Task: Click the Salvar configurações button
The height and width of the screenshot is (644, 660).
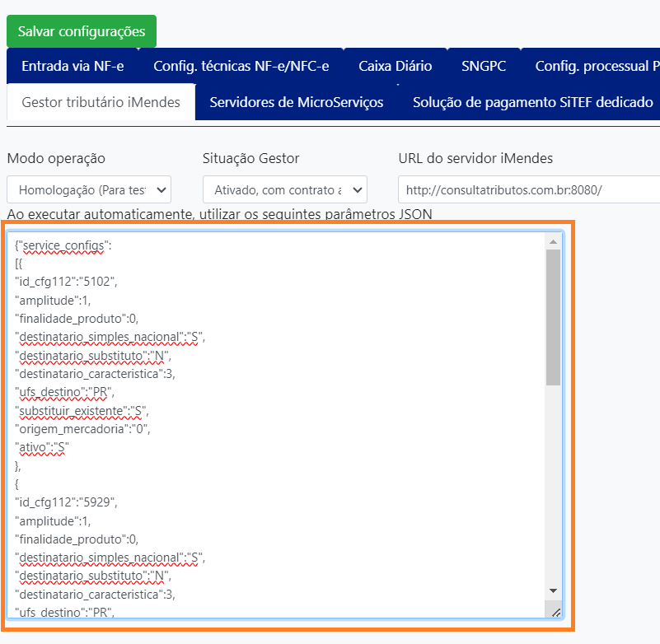Action: click(82, 31)
